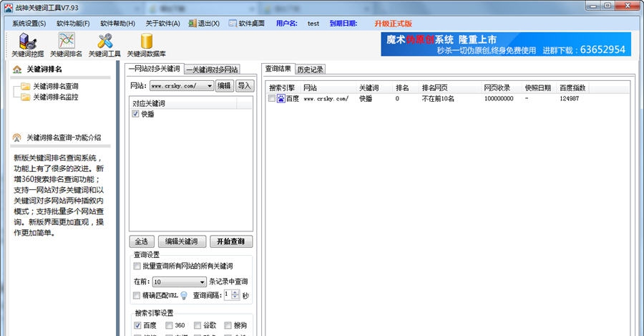Sort by the 百度指数 column header
644x336 pixels.
tap(572, 87)
